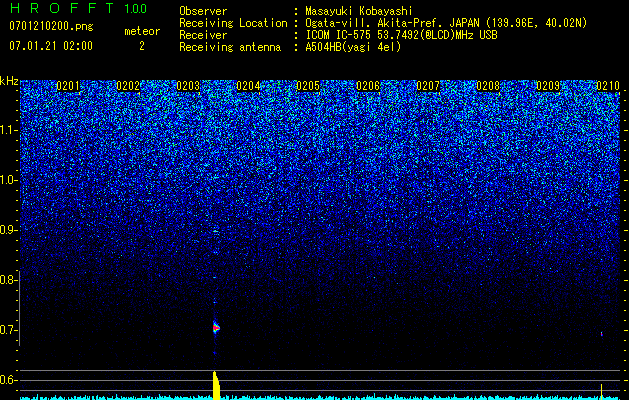Click the 0205 time marker

[x=308, y=86]
